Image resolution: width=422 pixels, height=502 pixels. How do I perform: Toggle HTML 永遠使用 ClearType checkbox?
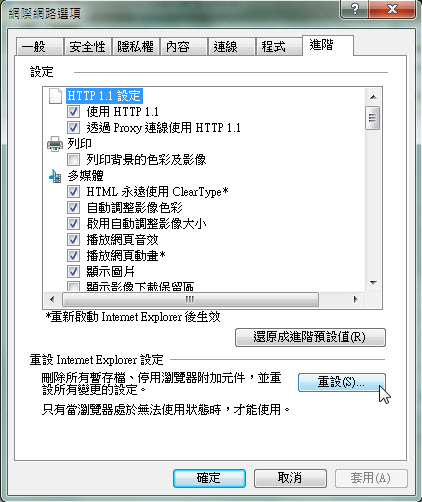[x=73, y=192]
